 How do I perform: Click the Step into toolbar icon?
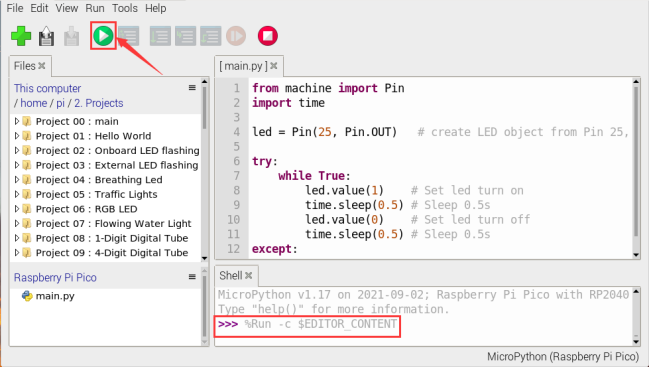pos(185,36)
